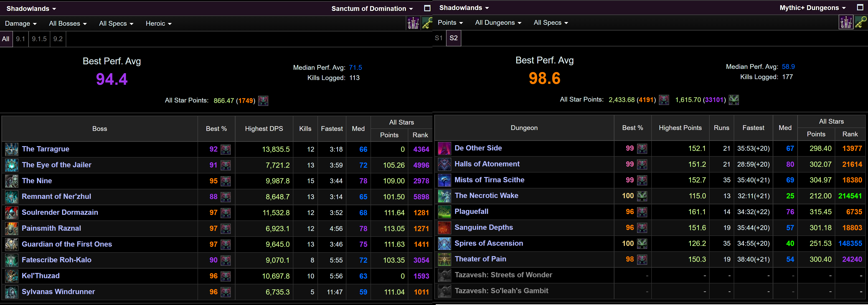The height and width of the screenshot is (305, 868).
Task: Click keystone icon in Sanctum of Domination panel
Action: click(x=427, y=23)
